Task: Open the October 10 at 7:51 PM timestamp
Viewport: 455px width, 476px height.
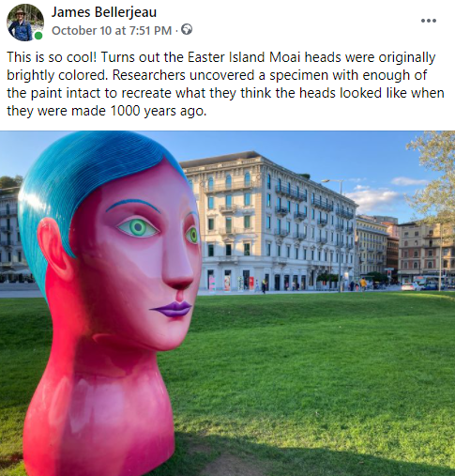Action: tap(112, 31)
